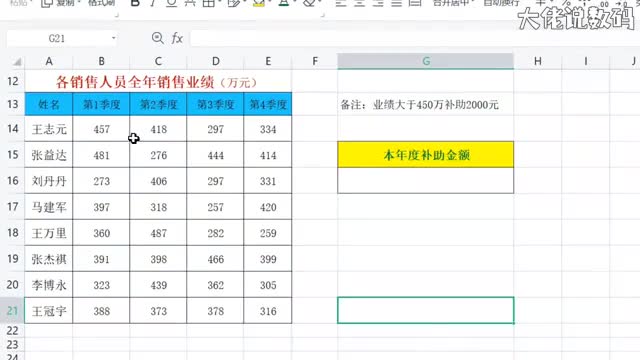640x360 pixels.
Task: Click the cell with value 273
Action: [x=101, y=181]
